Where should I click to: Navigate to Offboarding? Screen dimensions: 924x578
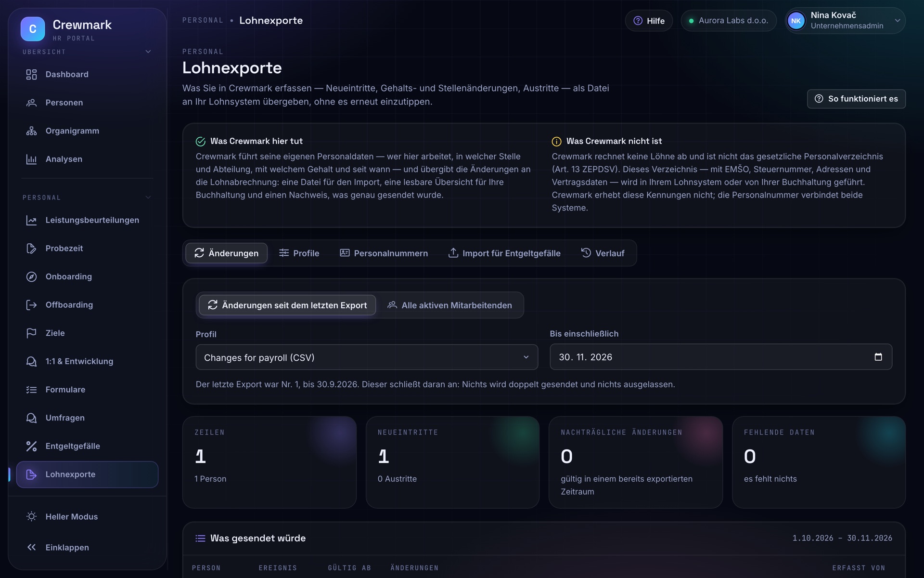click(x=87, y=305)
